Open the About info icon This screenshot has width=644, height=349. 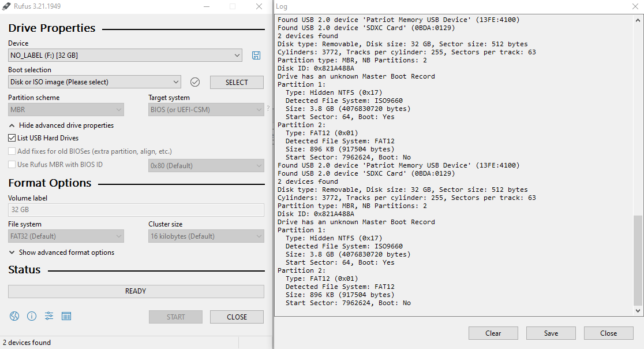(32, 316)
